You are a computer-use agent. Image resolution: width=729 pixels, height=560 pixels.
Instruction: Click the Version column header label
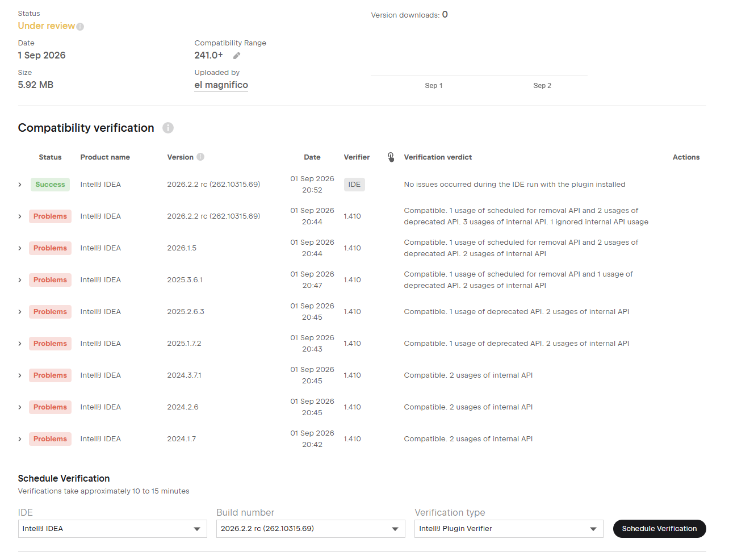click(x=180, y=157)
